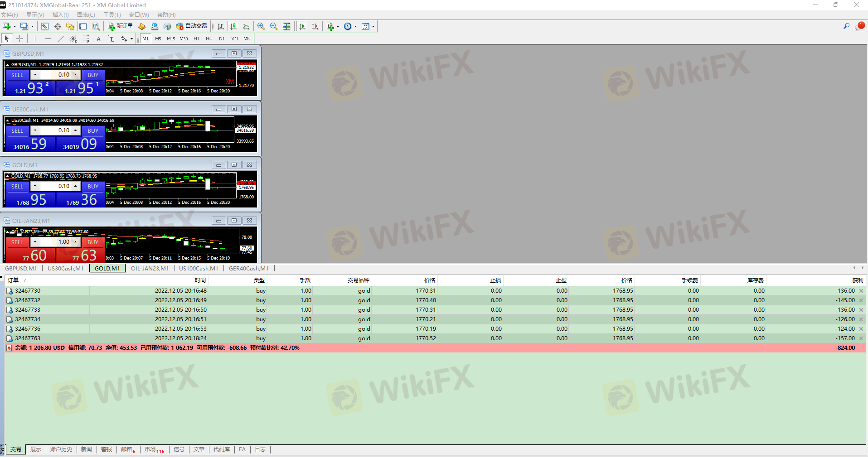
Task: Select the text A tool
Action: pos(98,39)
